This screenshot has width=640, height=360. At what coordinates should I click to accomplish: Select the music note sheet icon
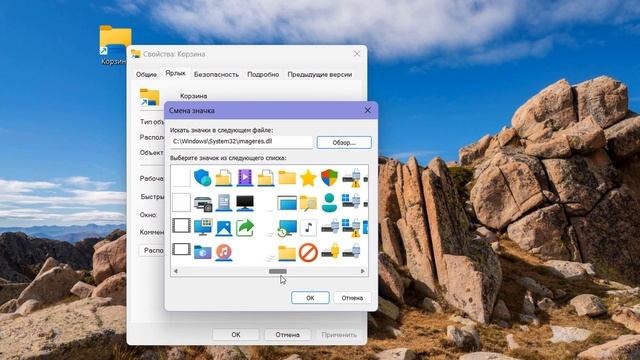pyautogui.click(x=308, y=228)
